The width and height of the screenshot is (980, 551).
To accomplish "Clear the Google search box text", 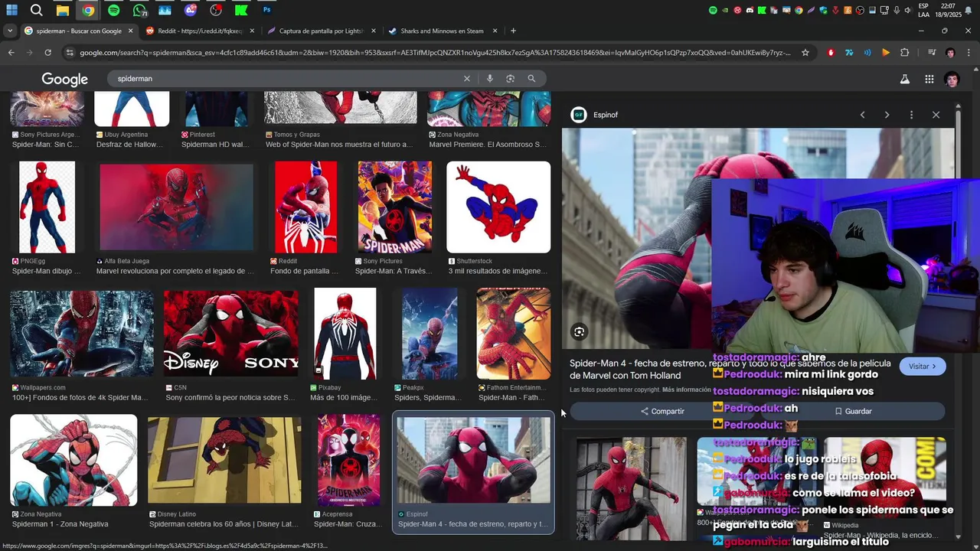I will click(x=466, y=78).
